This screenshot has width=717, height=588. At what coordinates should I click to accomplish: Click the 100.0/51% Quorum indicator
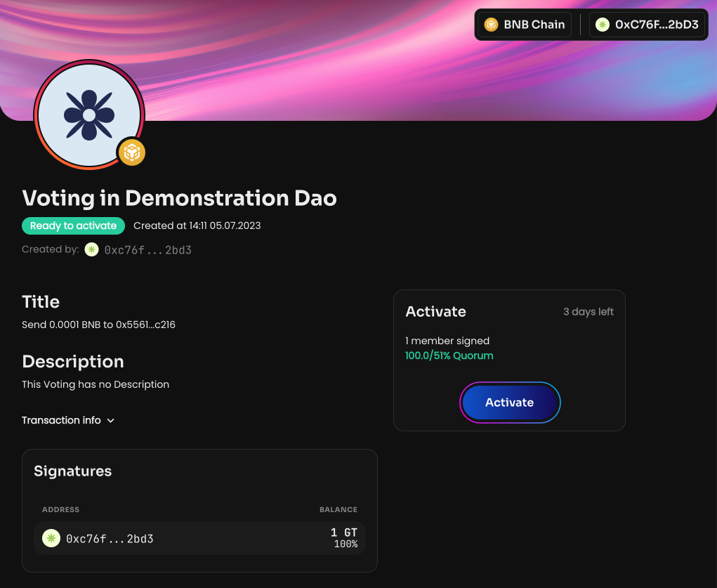coord(449,355)
